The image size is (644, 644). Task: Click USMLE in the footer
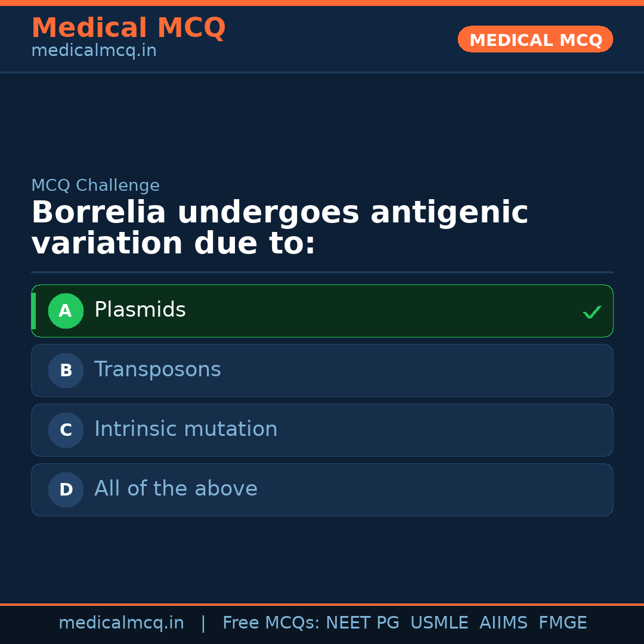439,623
